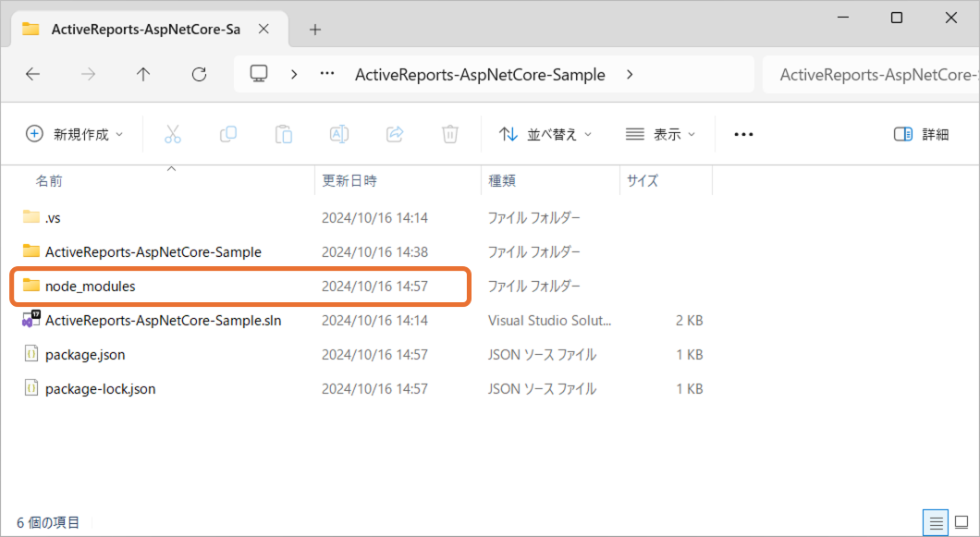This screenshot has width=980, height=537.
Task: Click ActiveReports-AspNetCore-Sample breadcrumb segment
Action: tap(480, 74)
